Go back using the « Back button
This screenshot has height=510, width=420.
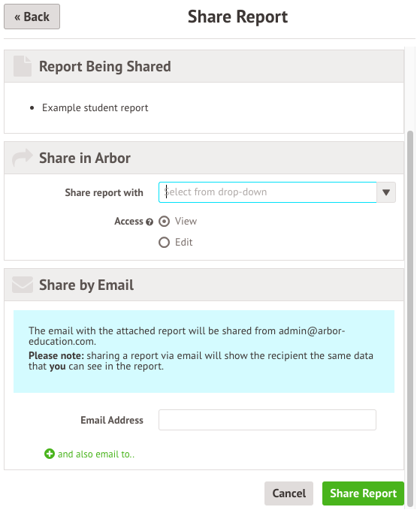[x=32, y=17]
